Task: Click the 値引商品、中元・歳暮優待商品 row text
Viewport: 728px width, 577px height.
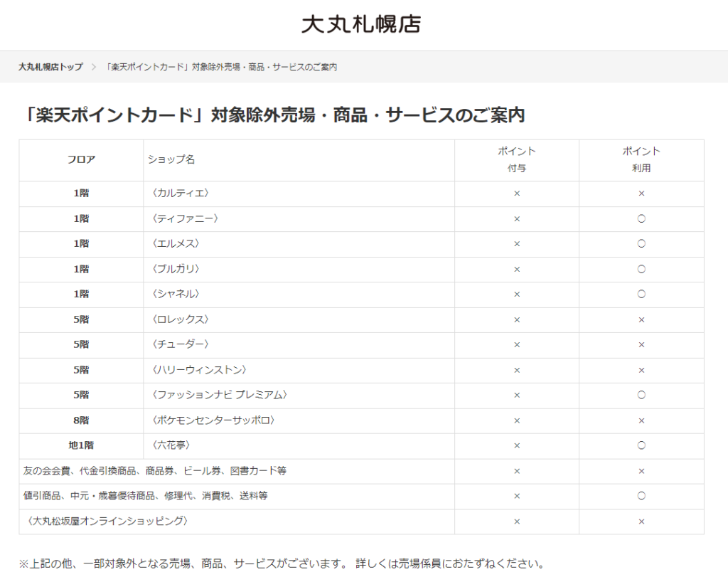Action: pyautogui.click(x=145, y=496)
